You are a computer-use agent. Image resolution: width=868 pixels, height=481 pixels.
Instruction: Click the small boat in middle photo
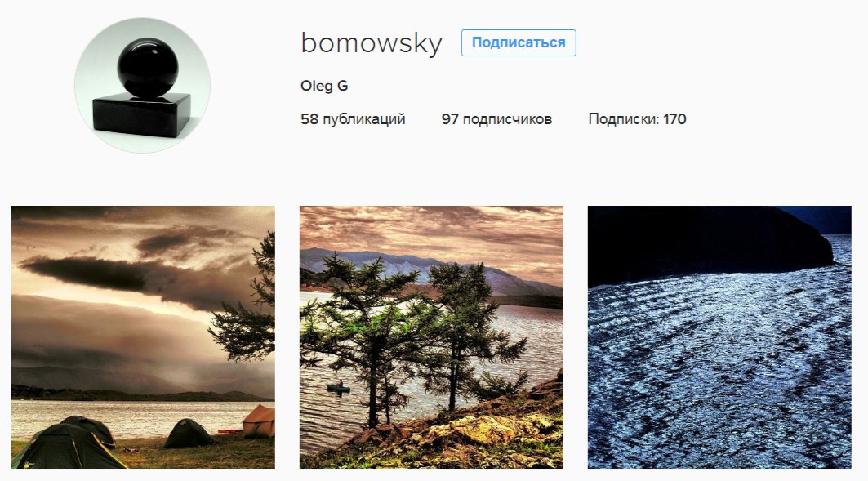[338, 387]
